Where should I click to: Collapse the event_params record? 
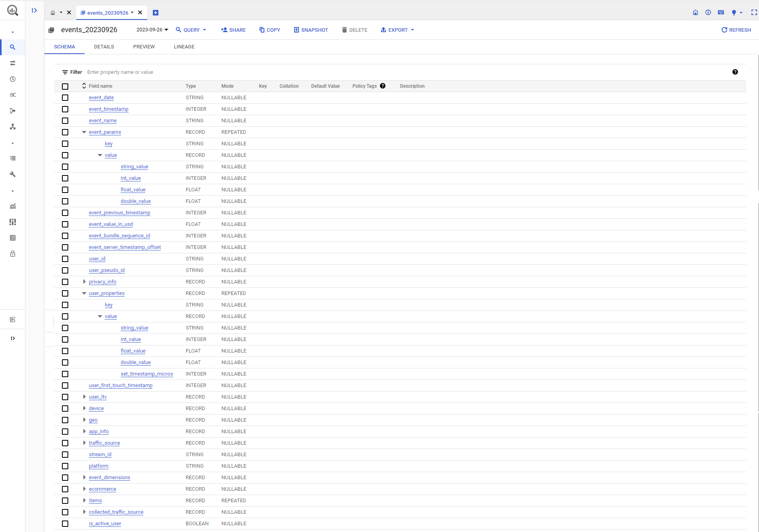tap(84, 132)
